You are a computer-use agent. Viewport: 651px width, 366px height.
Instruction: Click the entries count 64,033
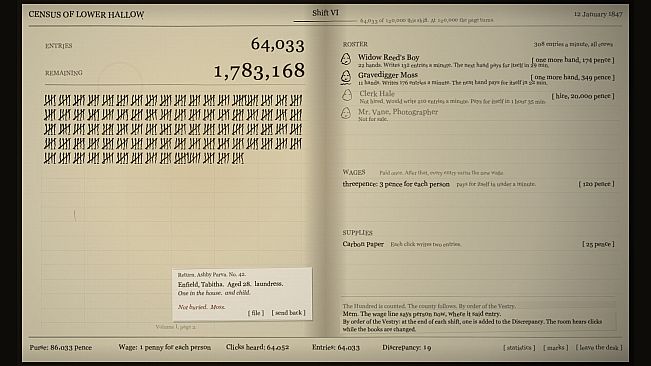click(277, 45)
